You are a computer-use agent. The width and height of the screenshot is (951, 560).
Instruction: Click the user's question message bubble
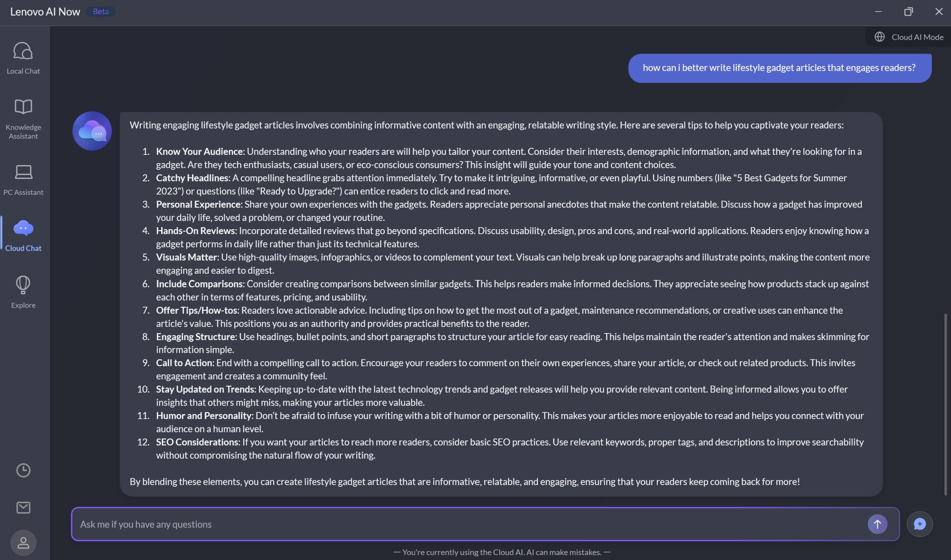(779, 68)
